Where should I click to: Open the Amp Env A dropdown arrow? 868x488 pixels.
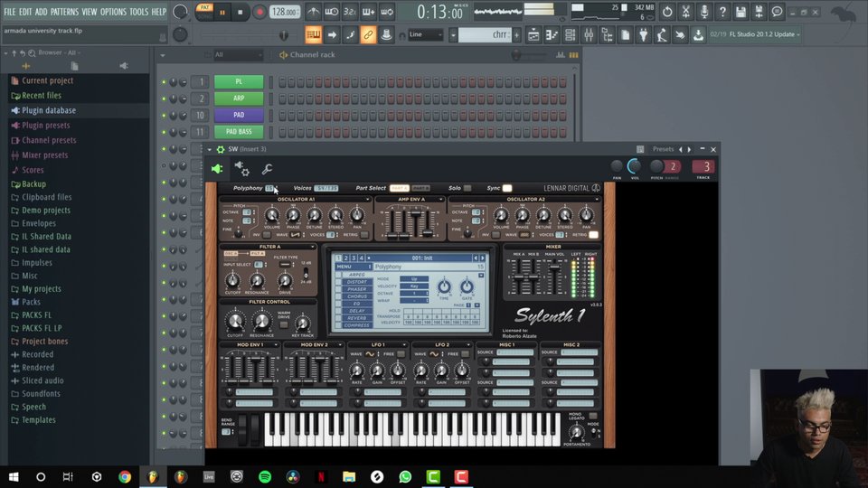coord(440,199)
